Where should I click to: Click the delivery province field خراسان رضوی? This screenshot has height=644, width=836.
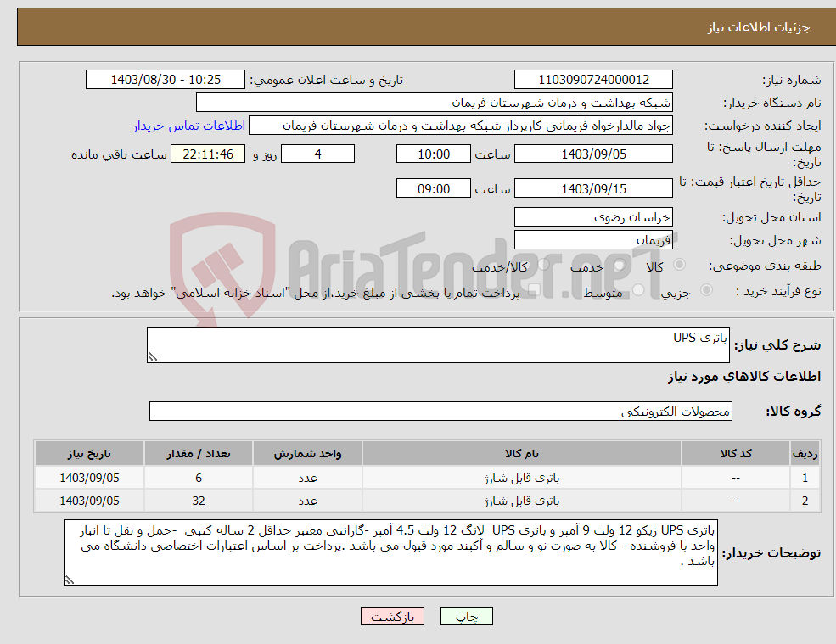click(593, 217)
